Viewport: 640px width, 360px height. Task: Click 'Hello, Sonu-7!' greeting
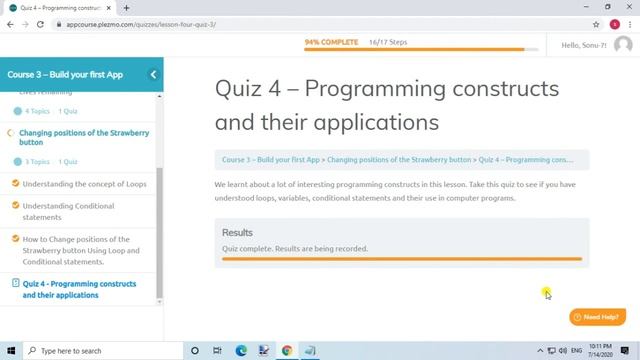click(584, 45)
